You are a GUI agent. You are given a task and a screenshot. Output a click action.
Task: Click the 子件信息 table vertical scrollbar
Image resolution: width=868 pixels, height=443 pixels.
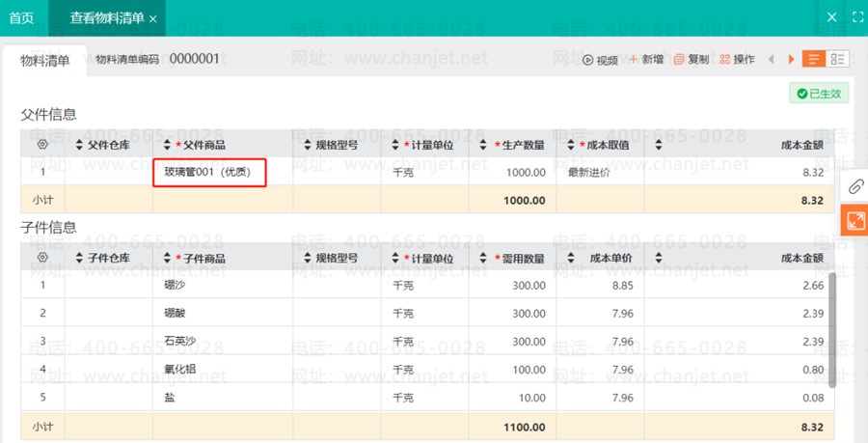coord(831,330)
